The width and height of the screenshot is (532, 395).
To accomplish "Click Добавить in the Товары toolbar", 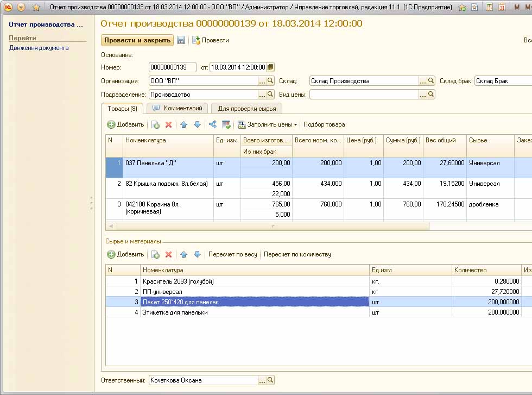I will (x=125, y=124).
